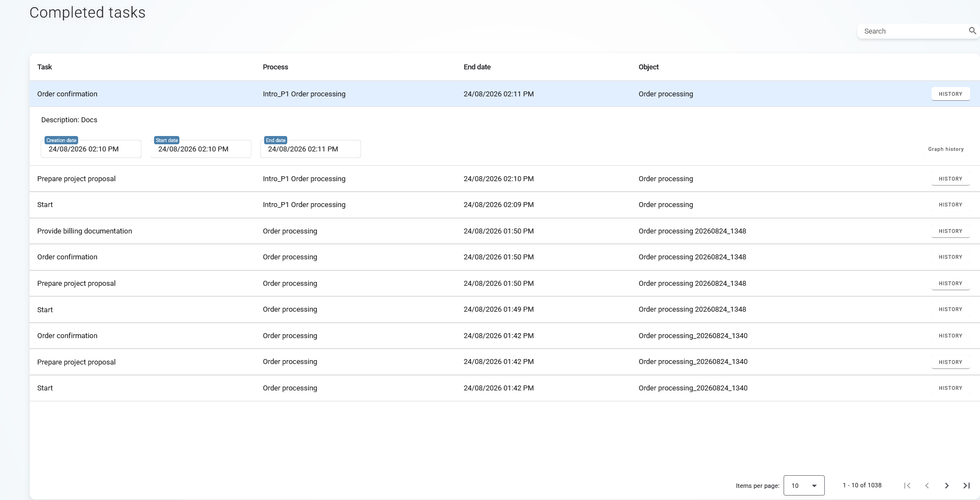Click the Object column header
This screenshot has width=980, height=500.
point(648,67)
